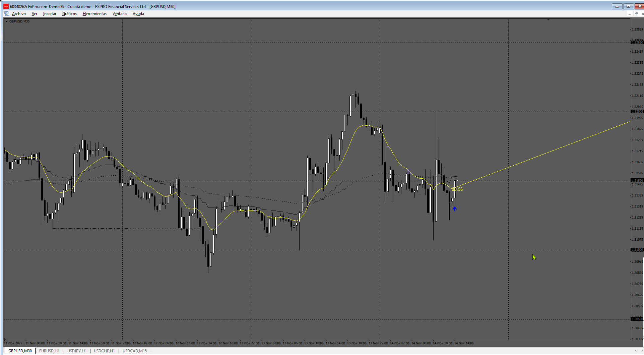Open the Herramientas menu
This screenshot has width=644, height=355.
pos(94,14)
